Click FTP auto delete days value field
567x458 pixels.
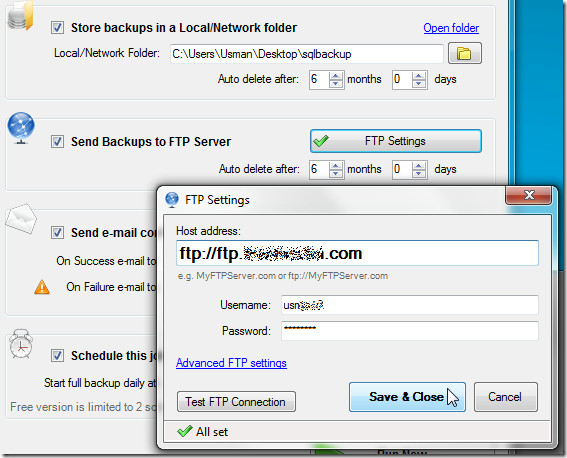coord(402,170)
